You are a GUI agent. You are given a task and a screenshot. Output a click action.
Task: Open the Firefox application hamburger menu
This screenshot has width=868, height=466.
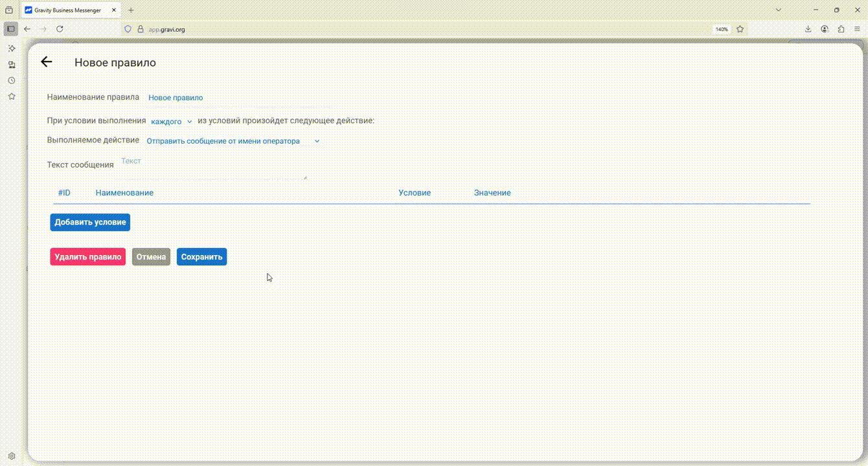click(x=857, y=29)
